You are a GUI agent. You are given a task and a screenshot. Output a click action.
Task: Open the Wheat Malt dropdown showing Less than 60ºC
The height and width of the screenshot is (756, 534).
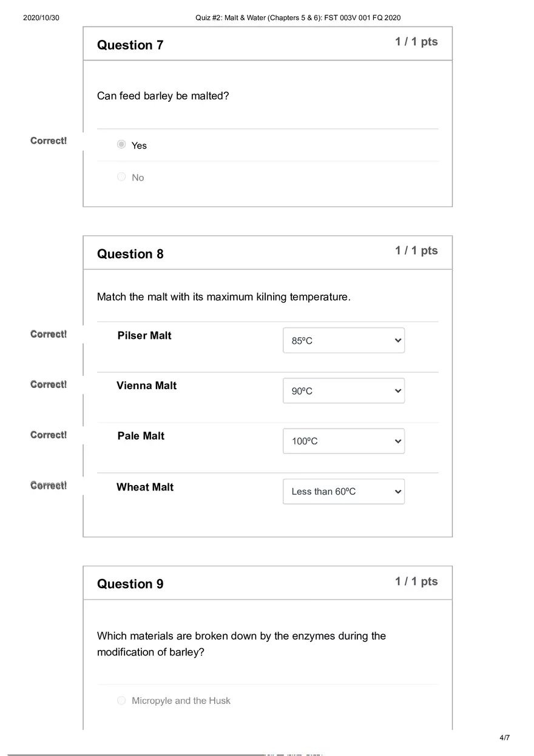tap(343, 491)
